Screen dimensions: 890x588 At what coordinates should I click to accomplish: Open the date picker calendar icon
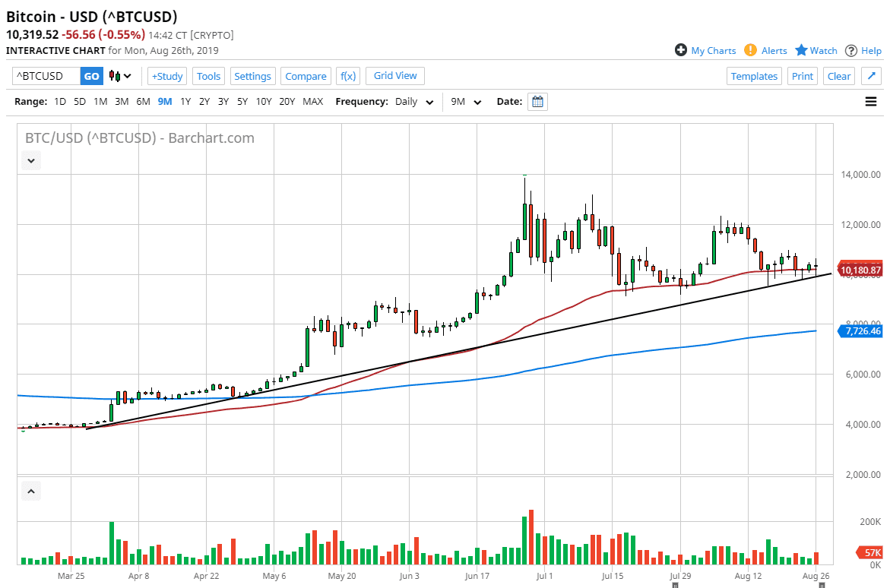[537, 101]
